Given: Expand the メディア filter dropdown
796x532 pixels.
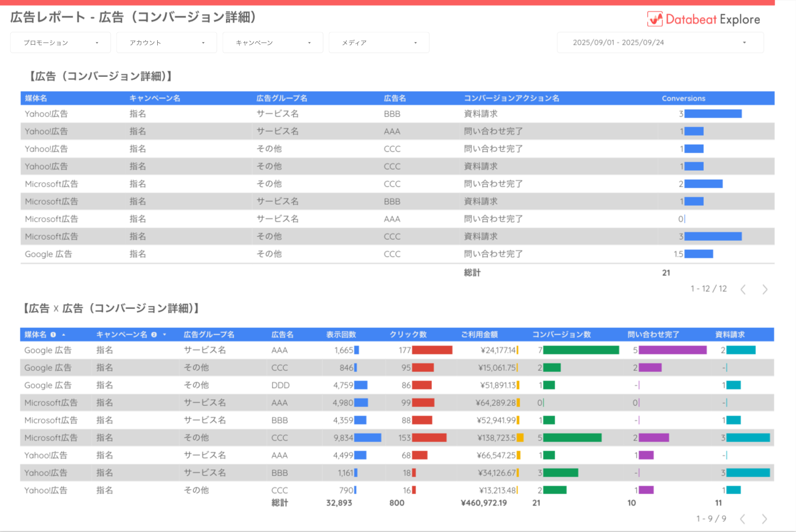Looking at the screenshot, I should 379,43.
